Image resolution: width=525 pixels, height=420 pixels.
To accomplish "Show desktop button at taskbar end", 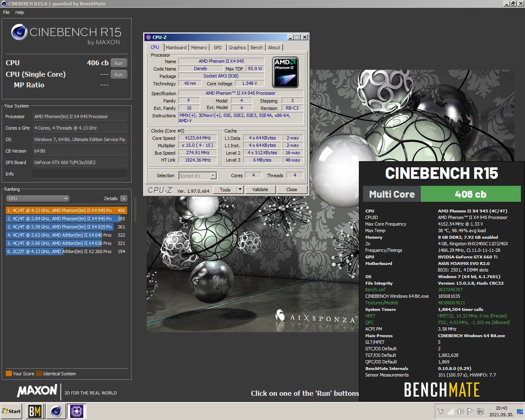I will 520,411.
